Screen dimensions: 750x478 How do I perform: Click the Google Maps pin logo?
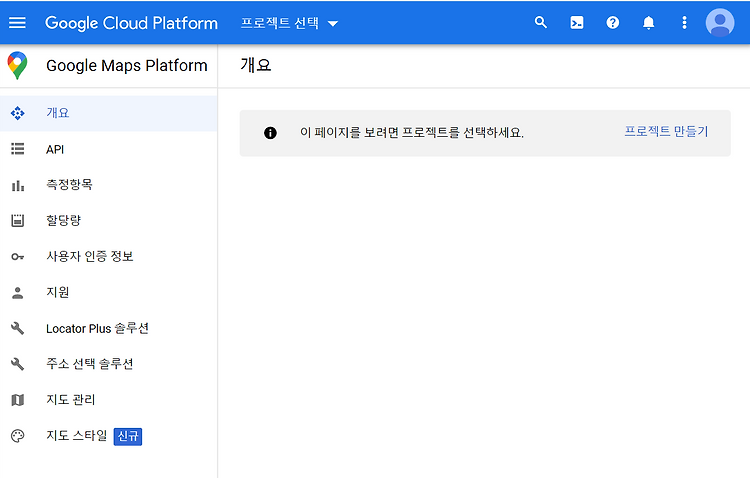[x=17, y=66]
